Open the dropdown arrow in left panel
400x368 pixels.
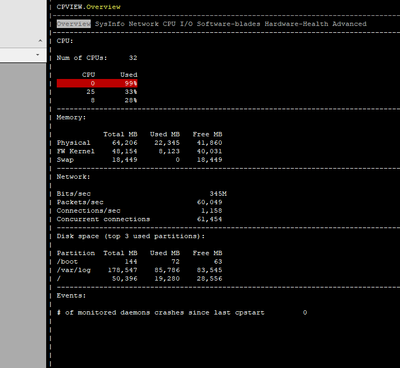(38, 54)
